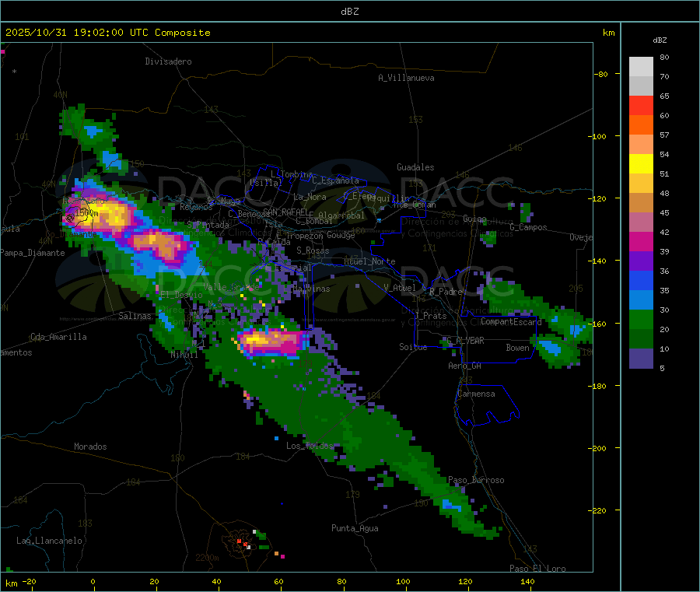Click the G_ALVEAR label

pyautogui.click(x=465, y=341)
